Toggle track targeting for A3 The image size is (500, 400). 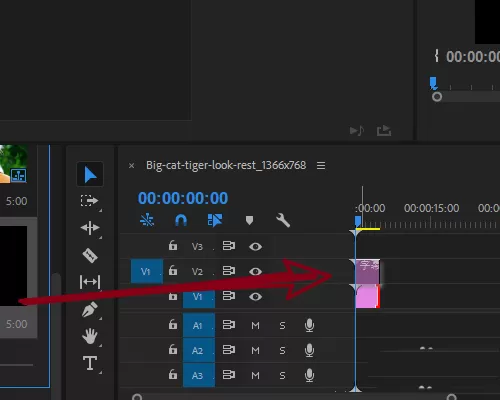(x=199, y=375)
